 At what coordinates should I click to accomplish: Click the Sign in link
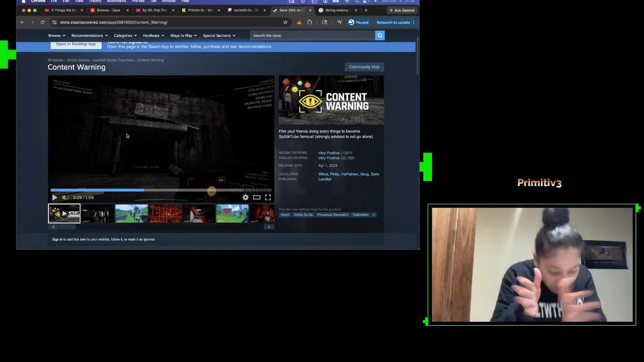pyautogui.click(x=57, y=239)
